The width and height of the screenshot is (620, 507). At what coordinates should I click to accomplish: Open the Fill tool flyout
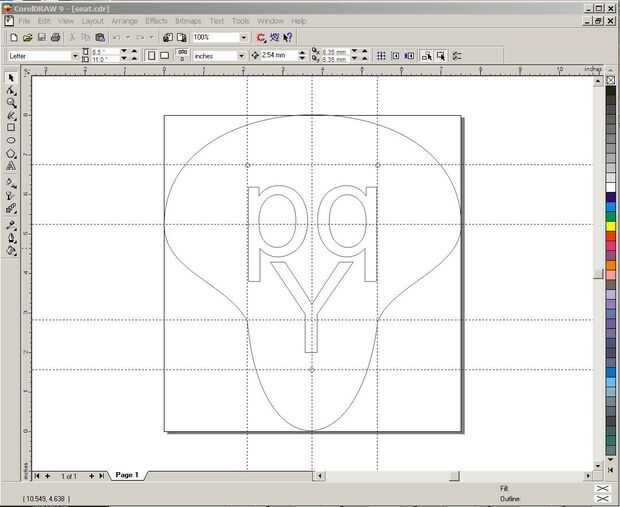tap(11, 251)
